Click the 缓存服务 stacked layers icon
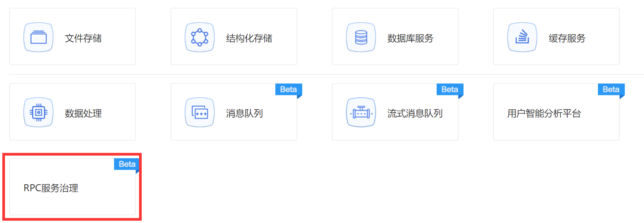Viewport: 644px width, 223px height. [522, 37]
